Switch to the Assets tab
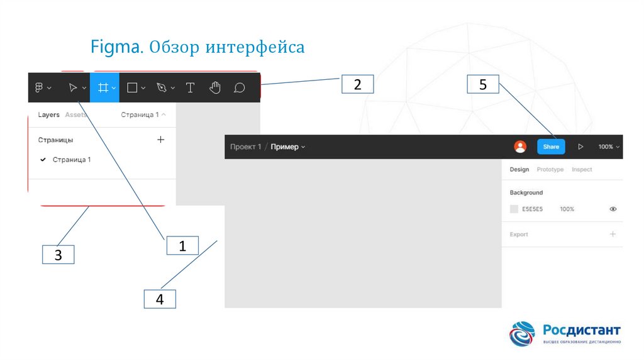This screenshot has height=361, width=644. tap(75, 114)
